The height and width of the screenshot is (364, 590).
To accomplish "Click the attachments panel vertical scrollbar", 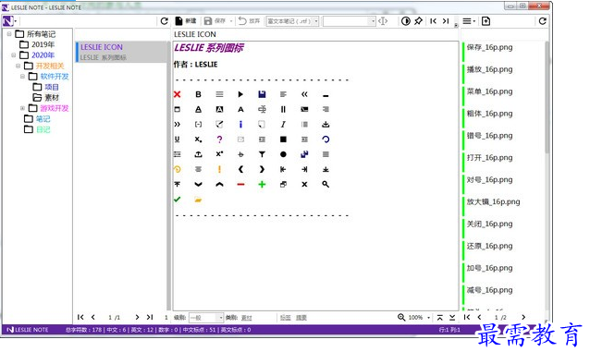I will pos(547,97).
